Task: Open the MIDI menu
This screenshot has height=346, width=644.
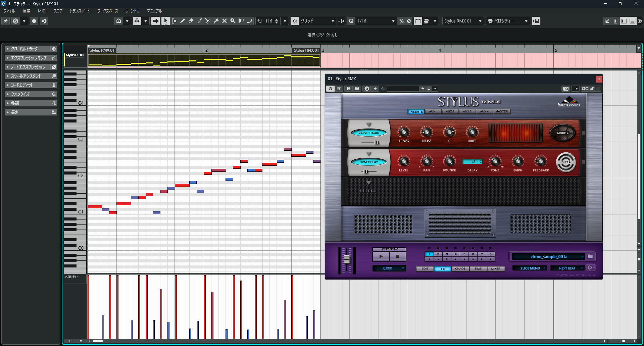Action: point(42,11)
